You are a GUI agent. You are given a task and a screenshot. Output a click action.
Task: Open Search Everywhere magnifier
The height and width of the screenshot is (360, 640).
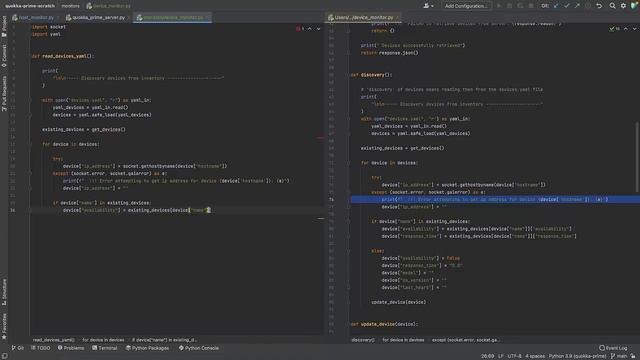click(612, 6)
